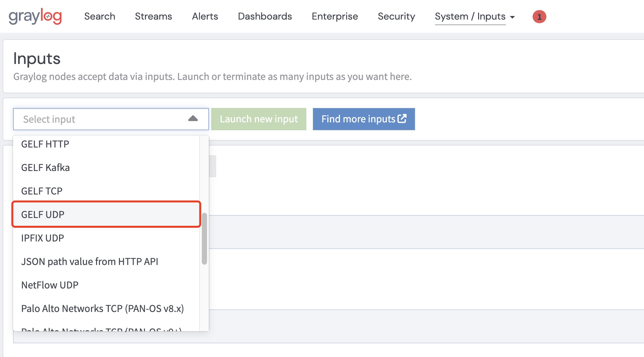
Task: Select the GELF Kafka option
Action: point(45,167)
